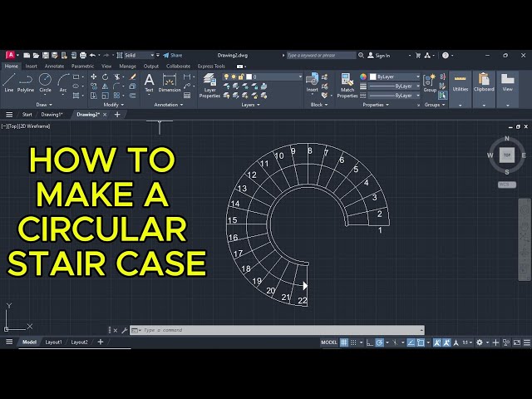The width and height of the screenshot is (532, 399).
Task: Open the annotation scale 1:1 dropdown
Action: point(467,342)
